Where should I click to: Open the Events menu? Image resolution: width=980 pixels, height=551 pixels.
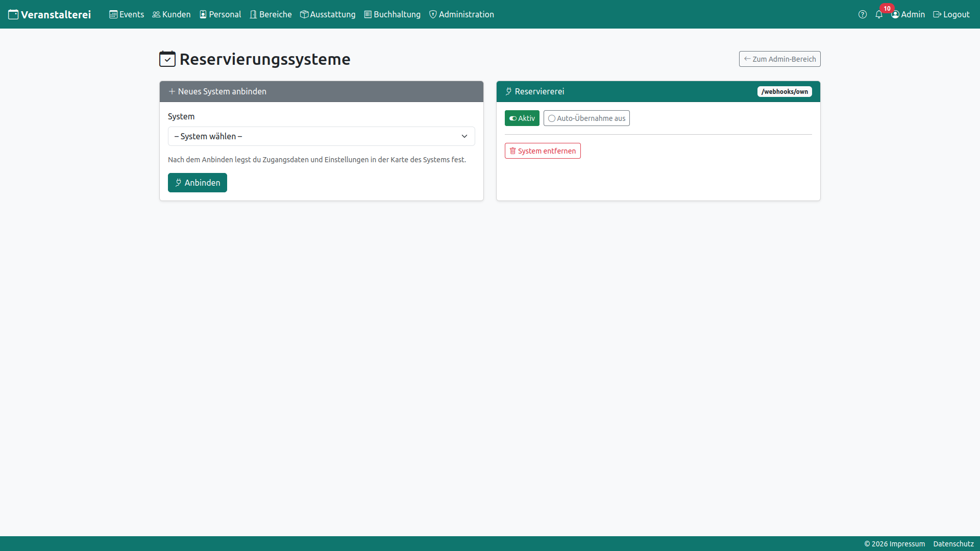[127, 14]
